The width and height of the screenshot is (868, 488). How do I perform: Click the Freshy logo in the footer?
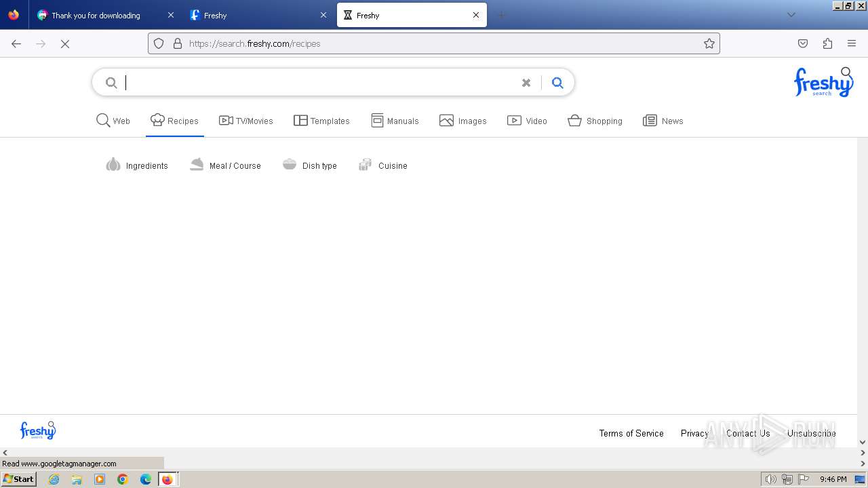coord(38,430)
